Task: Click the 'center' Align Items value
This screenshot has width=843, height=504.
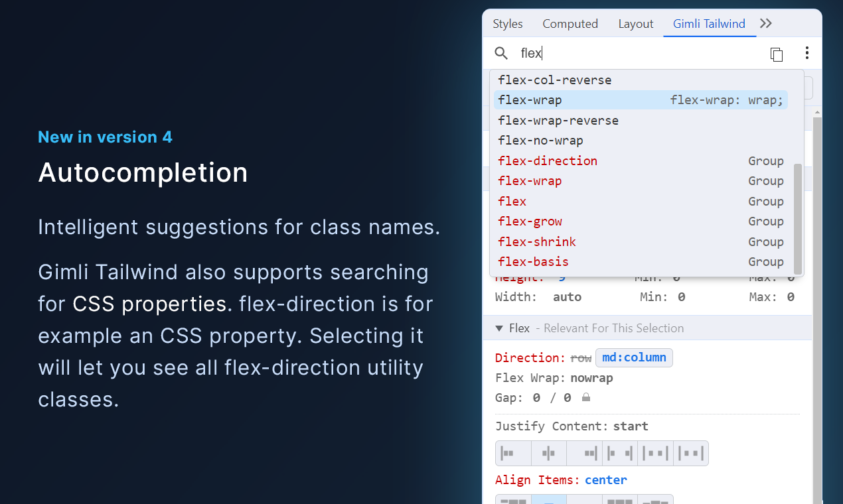Action: 605,479
